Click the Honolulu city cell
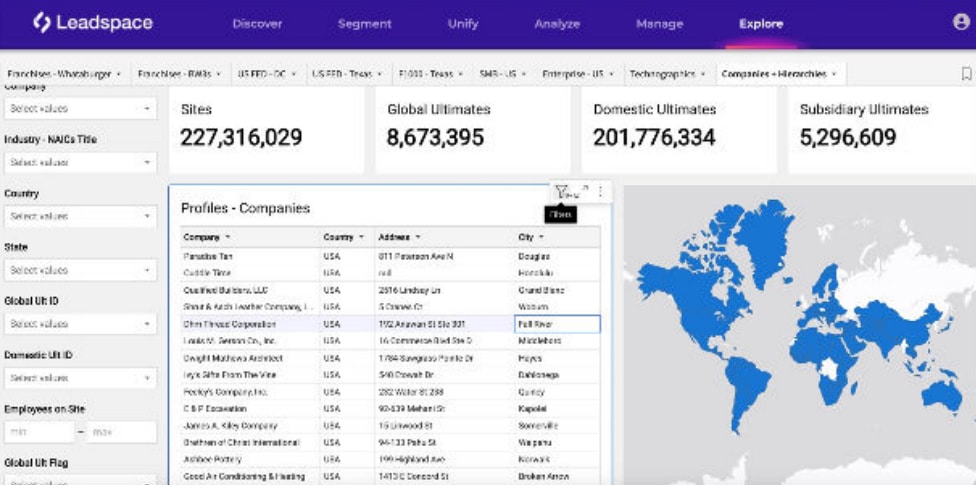976x487 pixels. [x=558, y=273]
